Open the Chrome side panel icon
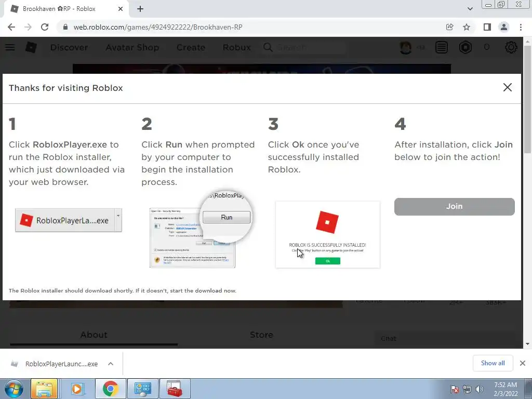The width and height of the screenshot is (532, 399). point(487,27)
